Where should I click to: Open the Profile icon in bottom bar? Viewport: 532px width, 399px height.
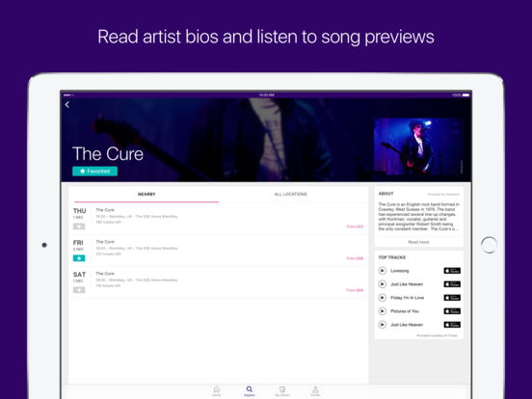(315, 391)
